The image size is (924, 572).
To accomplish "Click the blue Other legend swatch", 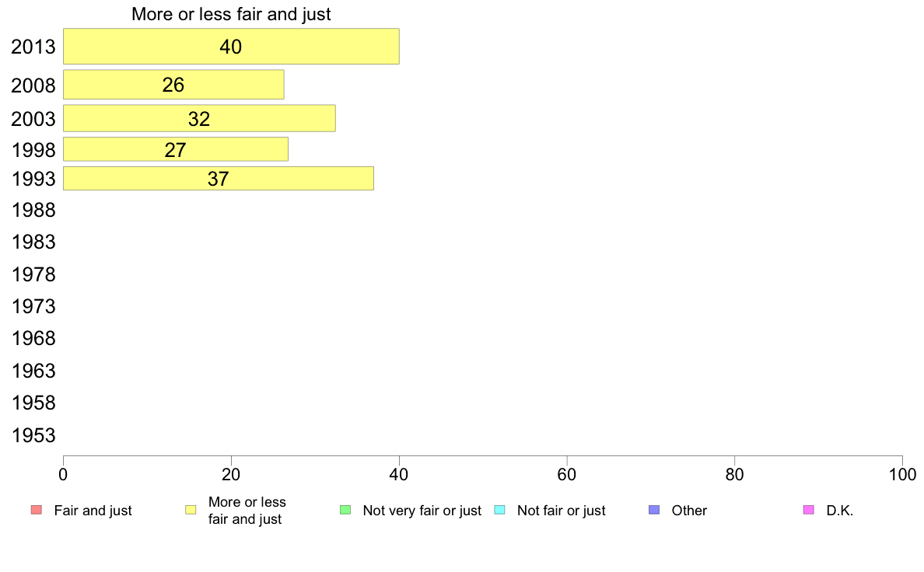I will point(654,510).
